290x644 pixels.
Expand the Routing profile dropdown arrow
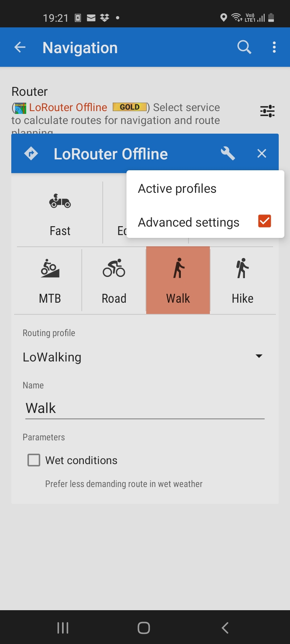[x=259, y=356]
